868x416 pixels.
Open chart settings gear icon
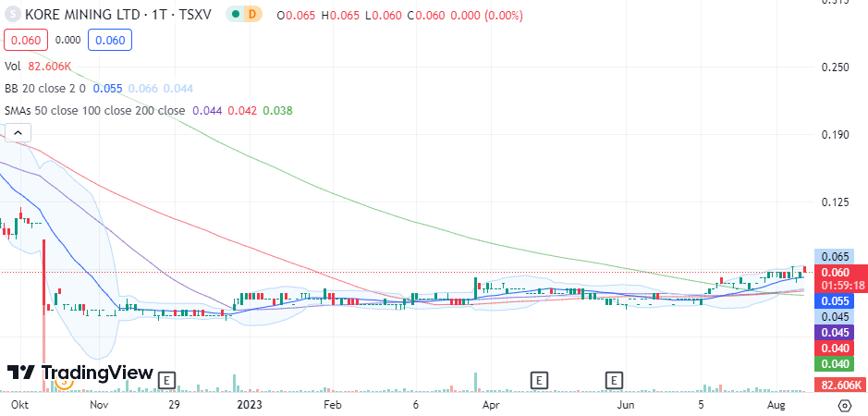pos(845,405)
